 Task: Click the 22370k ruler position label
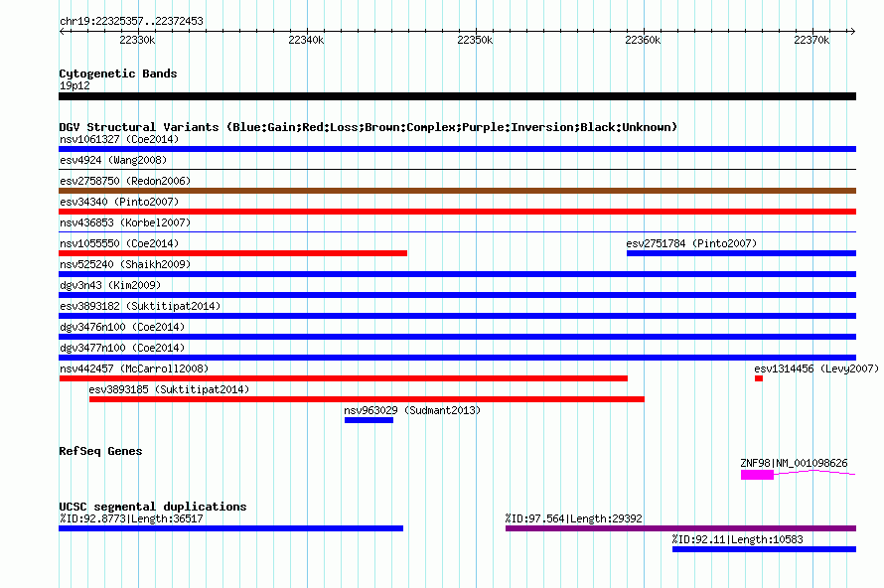pyautogui.click(x=811, y=40)
